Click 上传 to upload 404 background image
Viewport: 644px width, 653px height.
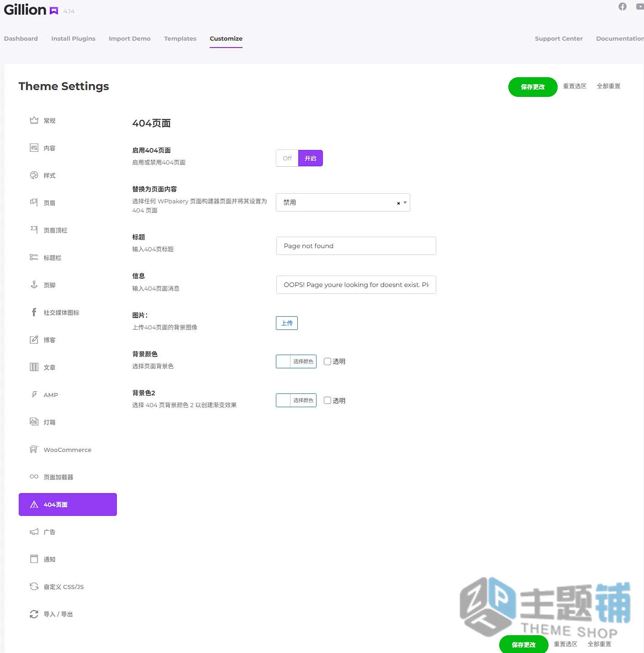287,323
